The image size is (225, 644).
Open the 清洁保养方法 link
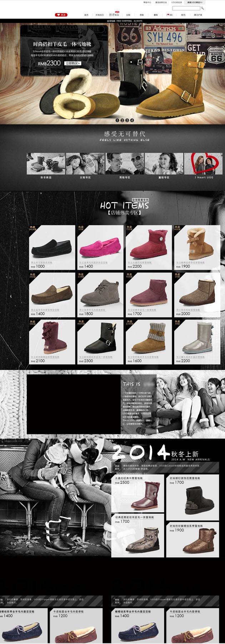(161, 2)
